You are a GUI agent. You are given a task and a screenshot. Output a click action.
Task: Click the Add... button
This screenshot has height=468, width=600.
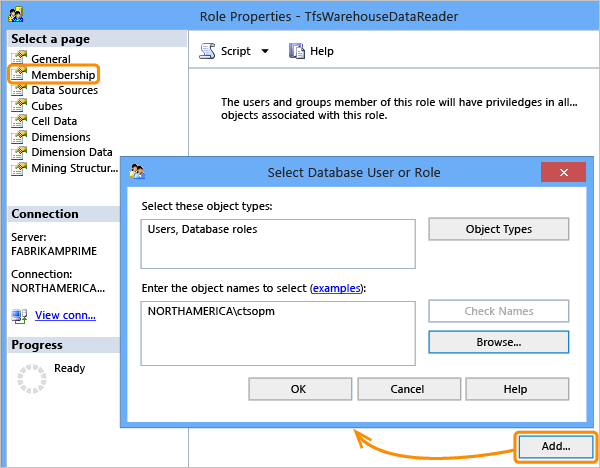coord(556,446)
